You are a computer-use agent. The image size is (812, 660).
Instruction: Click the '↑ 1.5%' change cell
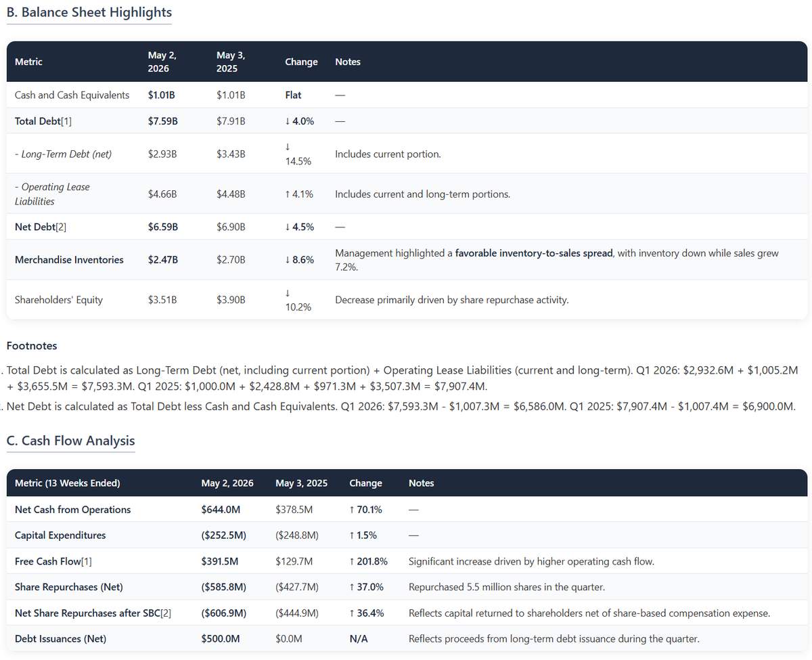363,535
